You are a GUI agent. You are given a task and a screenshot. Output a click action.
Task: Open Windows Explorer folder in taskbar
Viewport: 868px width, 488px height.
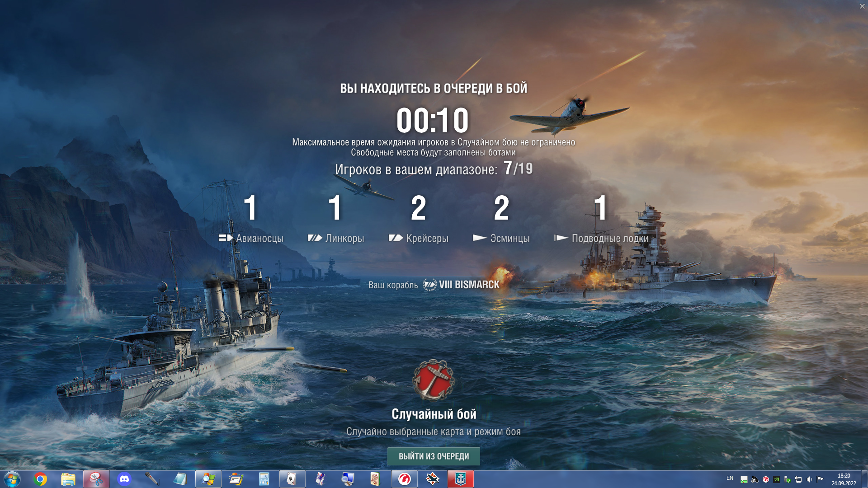(68, 479)
